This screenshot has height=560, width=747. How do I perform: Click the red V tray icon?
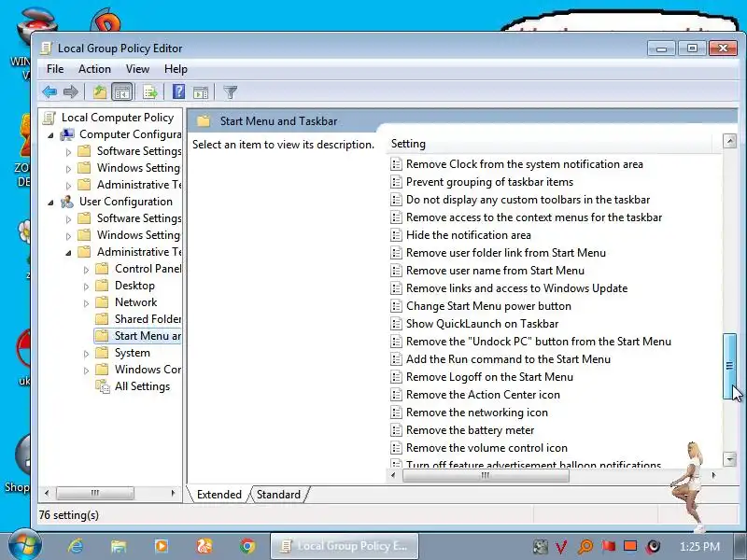tap(562, 547)
